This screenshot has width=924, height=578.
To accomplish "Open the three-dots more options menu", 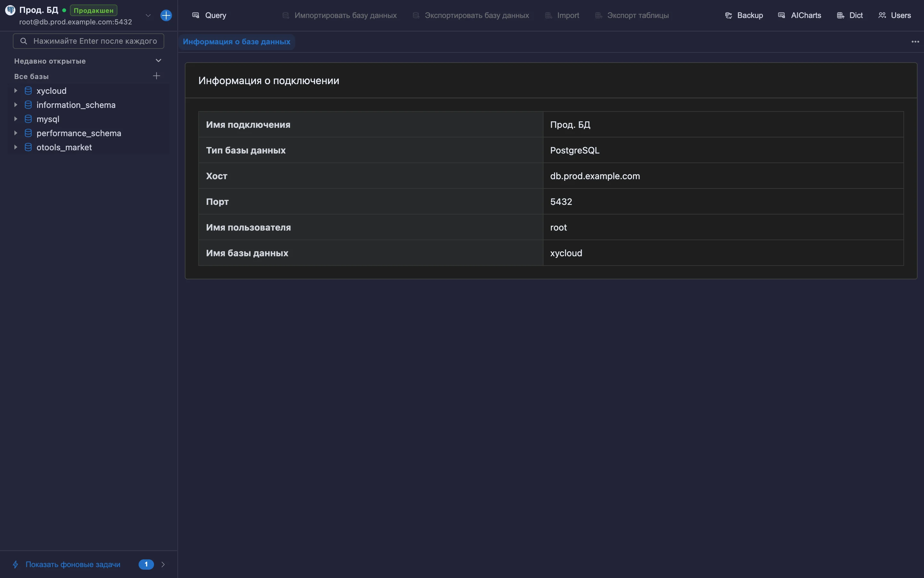I will (x=915, y=42).
